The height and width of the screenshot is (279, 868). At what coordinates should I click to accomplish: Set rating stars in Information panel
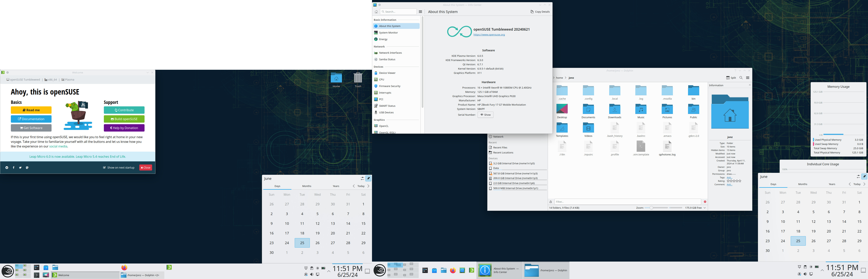pos(734,181)
